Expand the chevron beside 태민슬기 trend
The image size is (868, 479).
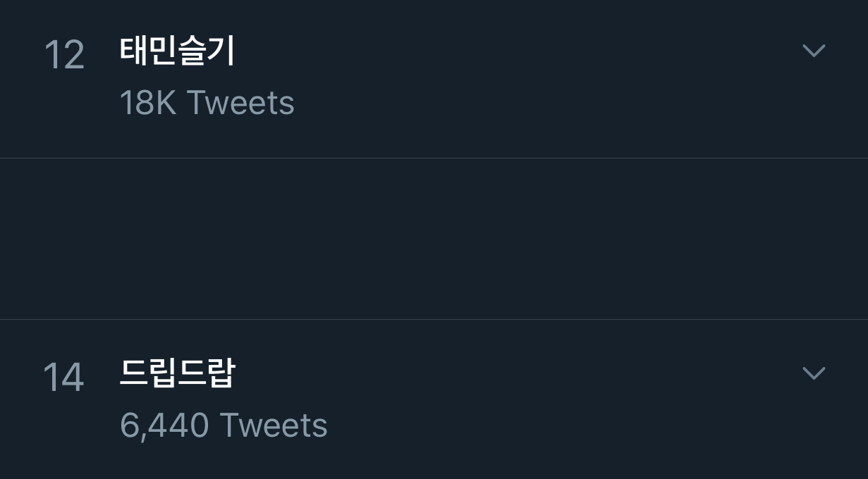pos(814,51)
